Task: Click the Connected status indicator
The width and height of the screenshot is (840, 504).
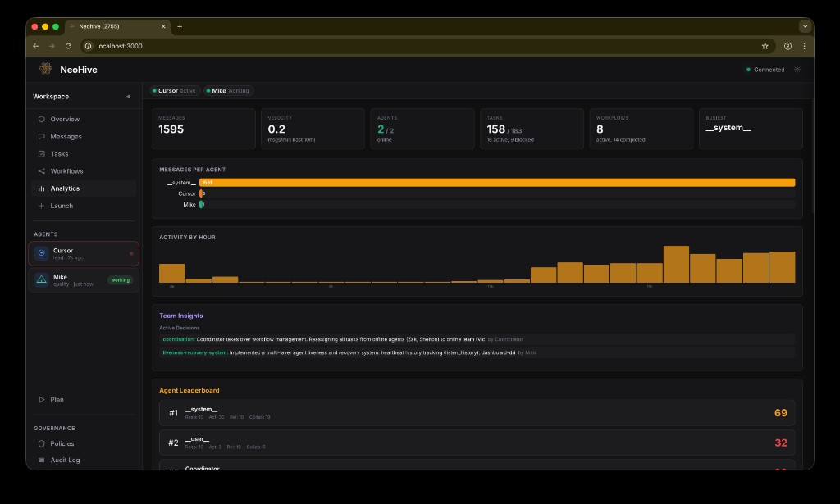Action: pos(765,70)
